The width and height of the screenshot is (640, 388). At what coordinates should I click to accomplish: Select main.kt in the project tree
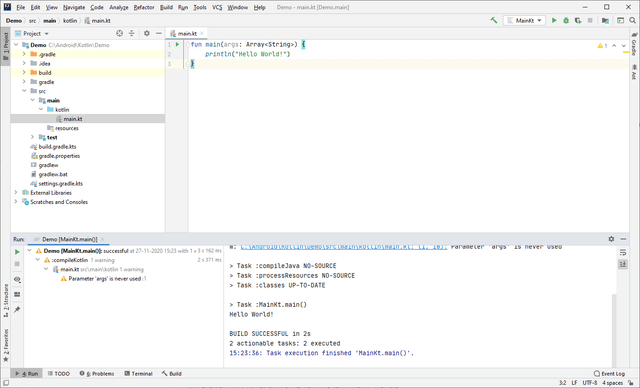(88, 119)
